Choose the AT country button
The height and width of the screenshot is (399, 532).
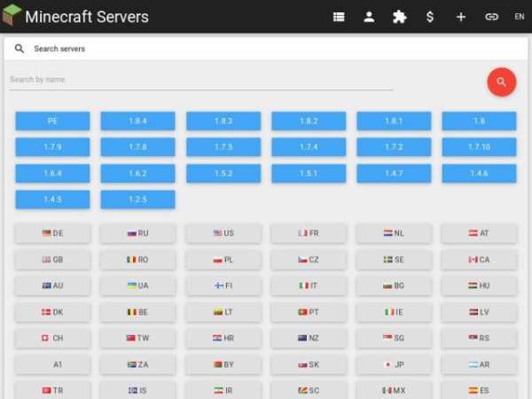click(479, 233)
